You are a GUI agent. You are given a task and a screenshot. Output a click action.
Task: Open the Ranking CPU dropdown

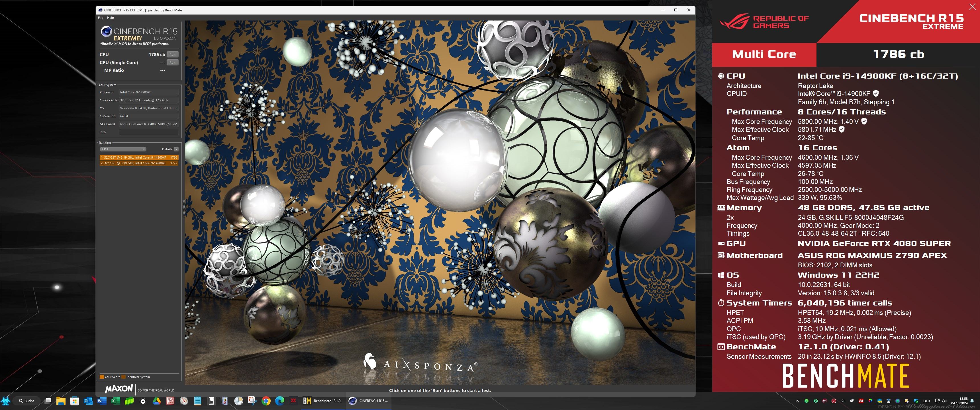[x=123, y=149]
